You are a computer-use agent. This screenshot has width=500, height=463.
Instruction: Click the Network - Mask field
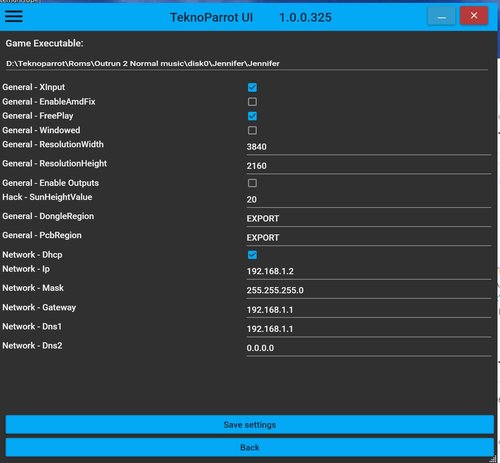tap(369, 290)
